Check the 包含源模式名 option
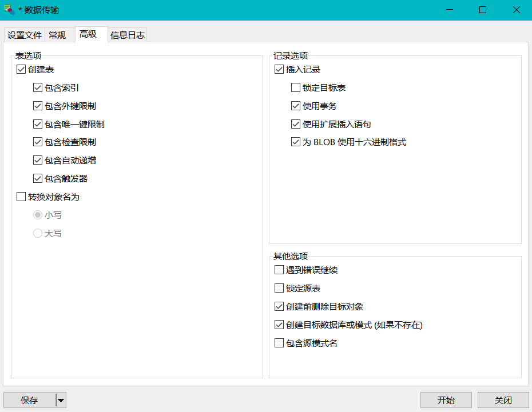The height and width of the screenshot is (412, 532). coord(279,343)
